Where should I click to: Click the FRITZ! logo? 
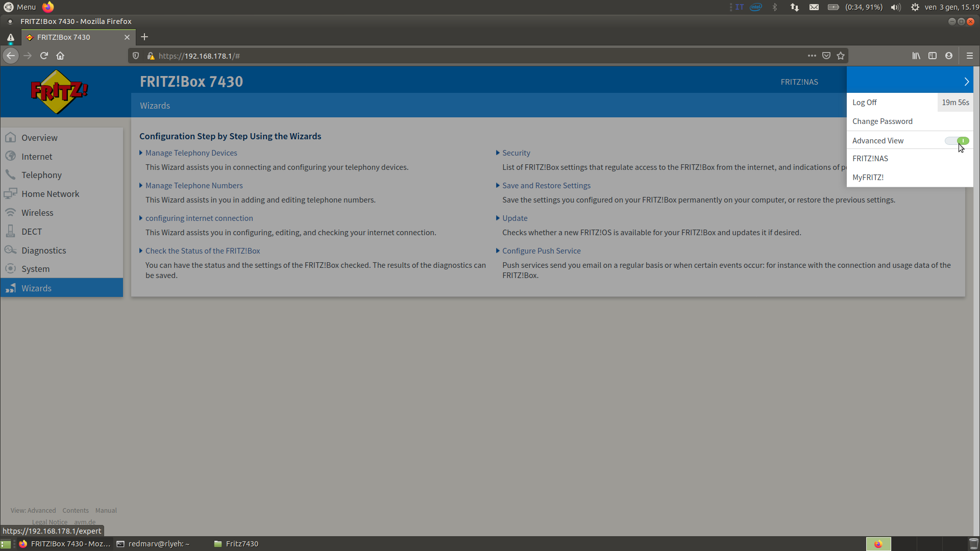point(59,92)
